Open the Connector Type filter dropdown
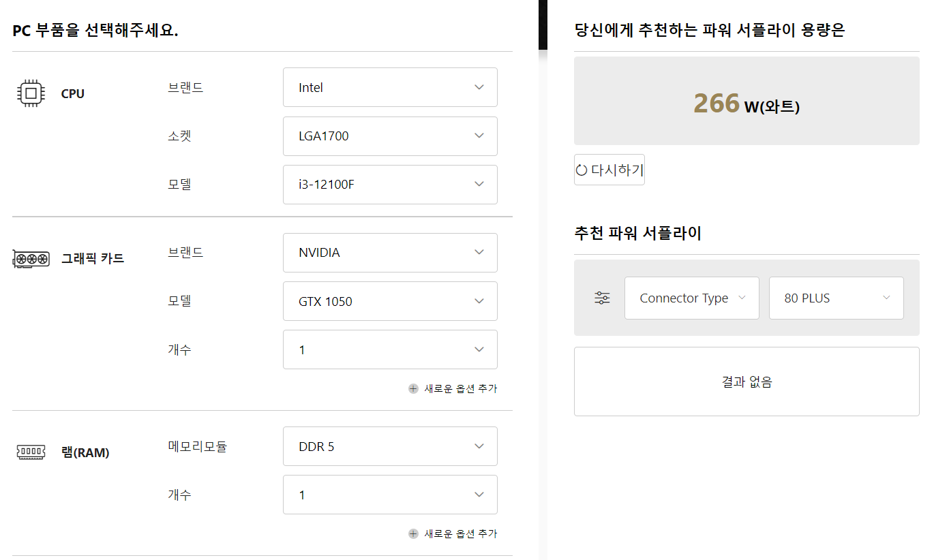Screen dimensions: 934x560 (x=692, y=298)
